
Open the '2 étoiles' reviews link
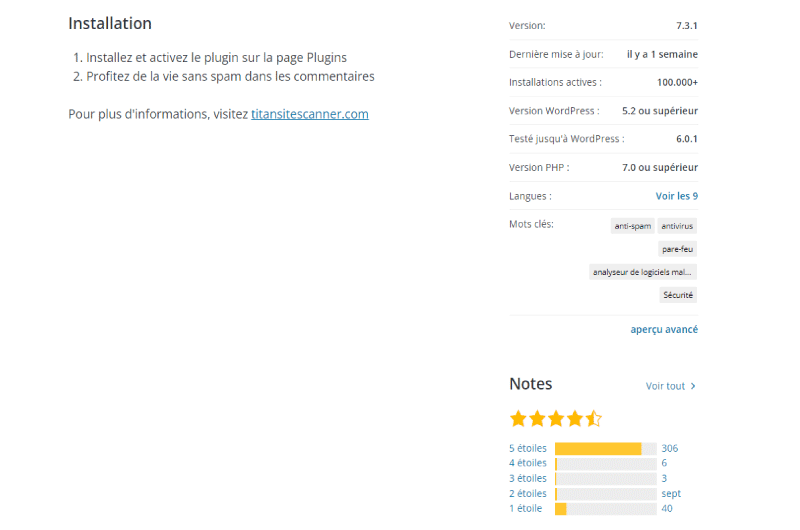coord(528,494)
